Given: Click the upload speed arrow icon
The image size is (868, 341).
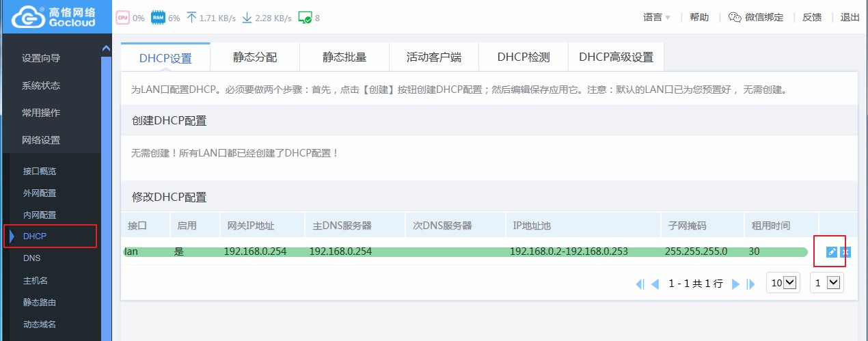Looking at the screenshot, I should [x=191, y=18].
